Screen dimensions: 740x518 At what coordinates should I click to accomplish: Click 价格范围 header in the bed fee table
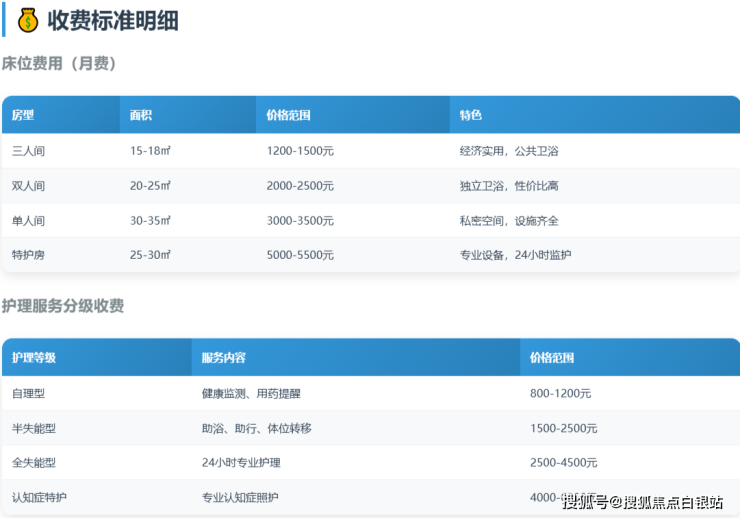click(x=289, y=115)
